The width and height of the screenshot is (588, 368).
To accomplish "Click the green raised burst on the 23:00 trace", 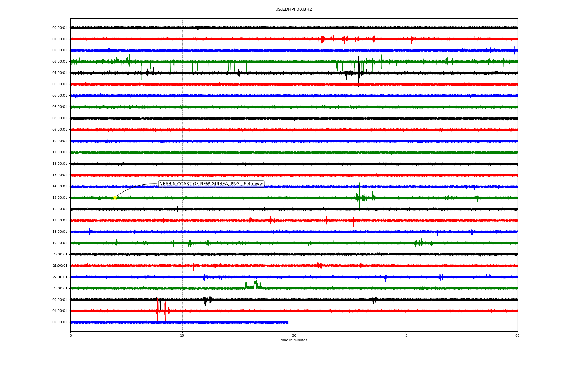I will coord(253,285).
